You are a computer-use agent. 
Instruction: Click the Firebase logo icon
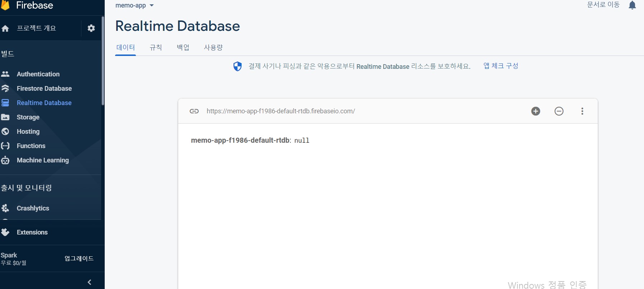tap(5, 5)
